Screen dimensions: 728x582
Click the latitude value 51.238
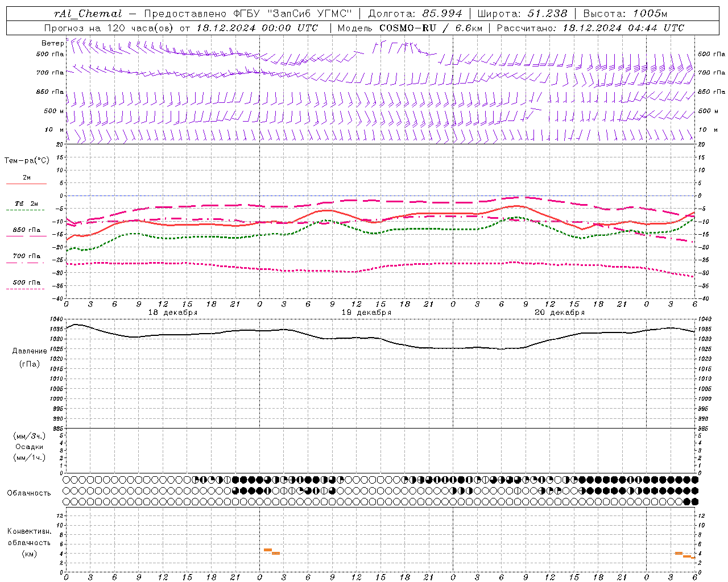pyautogui.click(x=547, y=14)
